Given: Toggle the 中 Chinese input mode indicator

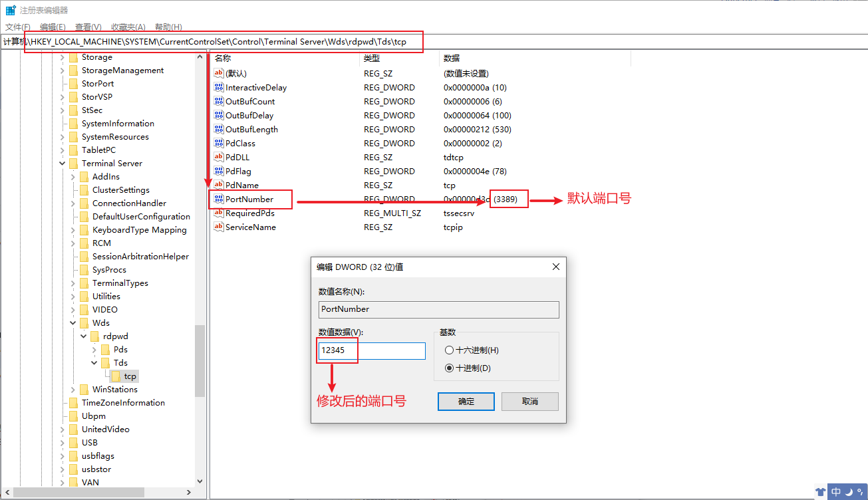Looking at the screenshot, I should (x=836, y=492).
